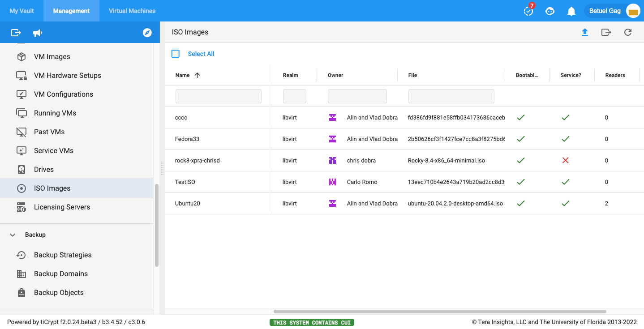The image size is (644, 329).
Task: Open the pending tasks icon with badge 7
Action: 528,11
